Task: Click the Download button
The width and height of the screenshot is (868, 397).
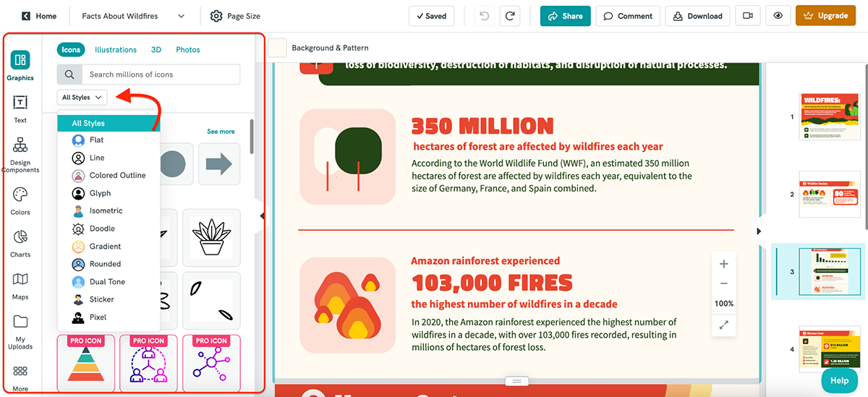Action: (697, 16)
